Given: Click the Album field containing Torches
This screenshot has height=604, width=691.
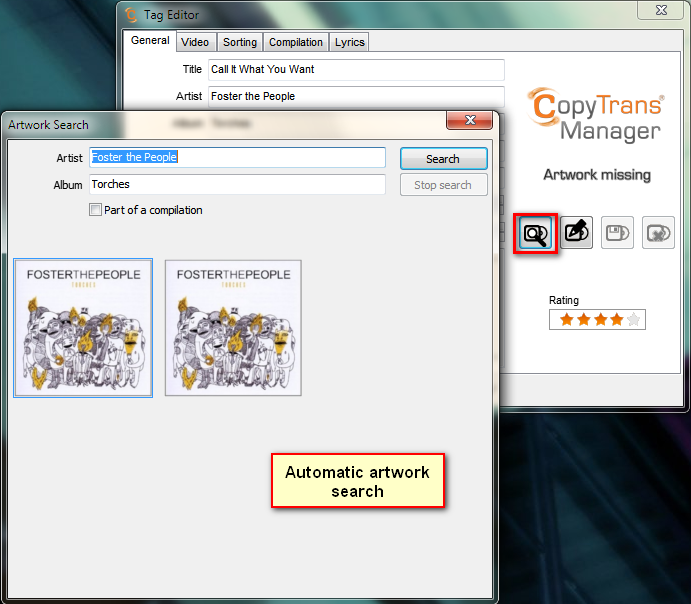Looking at the screenshot, I should (238, 184).
